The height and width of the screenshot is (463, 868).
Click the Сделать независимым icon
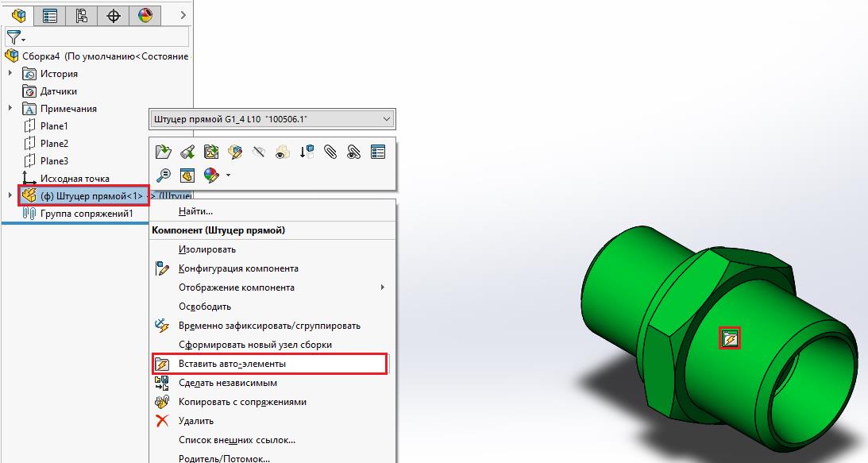[162, 383]
